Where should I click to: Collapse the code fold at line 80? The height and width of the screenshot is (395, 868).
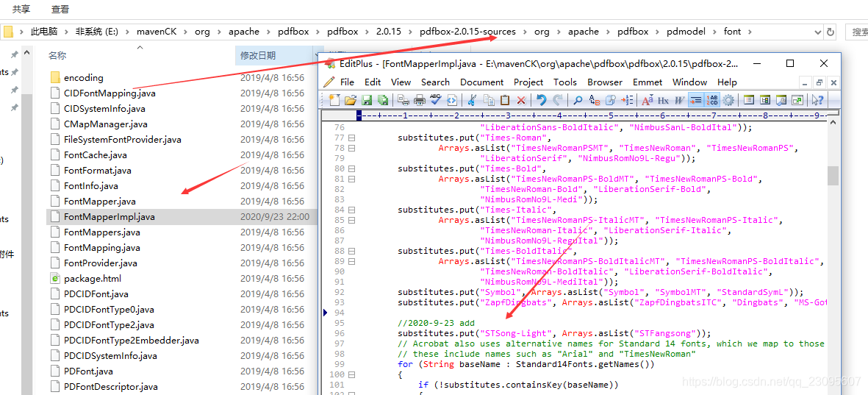(351, 168)
